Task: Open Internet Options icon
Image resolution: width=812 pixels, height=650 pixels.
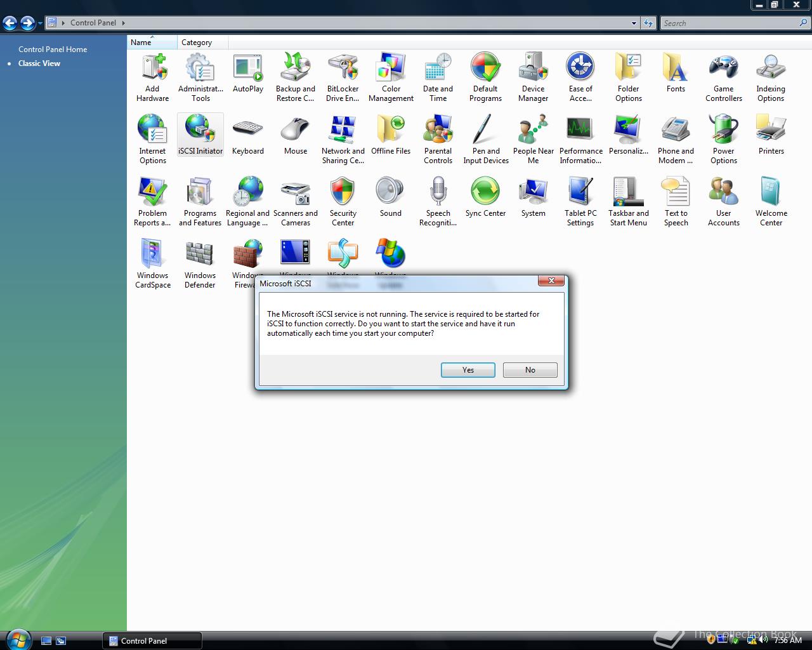Action: [152, 139]
